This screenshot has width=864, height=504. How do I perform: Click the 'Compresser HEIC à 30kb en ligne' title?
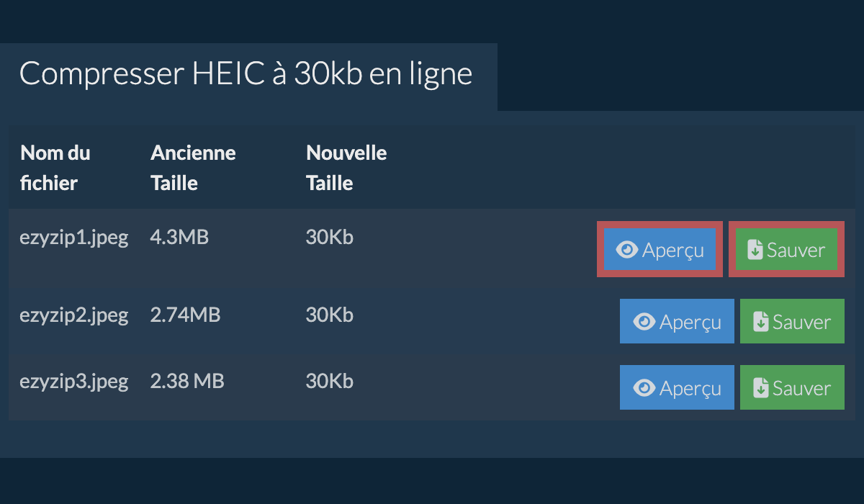[246, 75]
